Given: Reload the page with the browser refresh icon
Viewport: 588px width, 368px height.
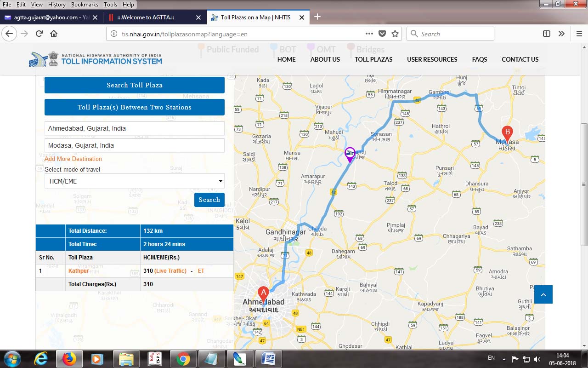Looking at the screenshot, I should point(39,34).
